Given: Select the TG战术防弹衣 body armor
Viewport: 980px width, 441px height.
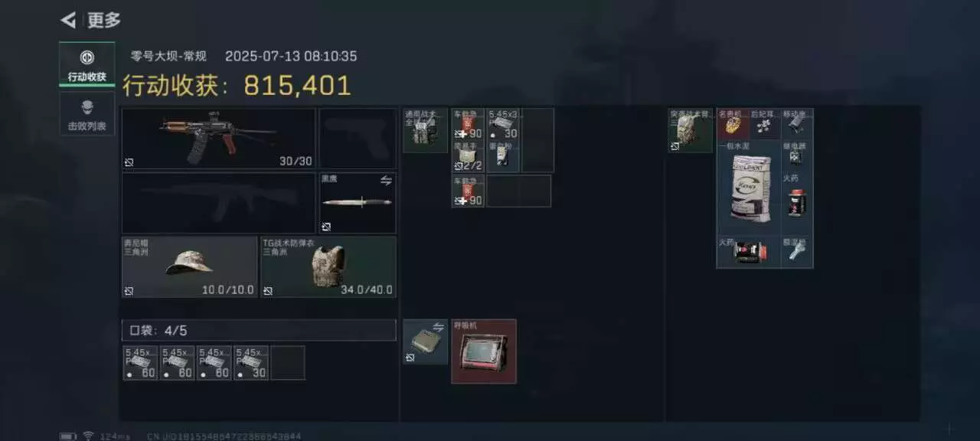Looking at the screenshot, I should (x=328, y=266).
